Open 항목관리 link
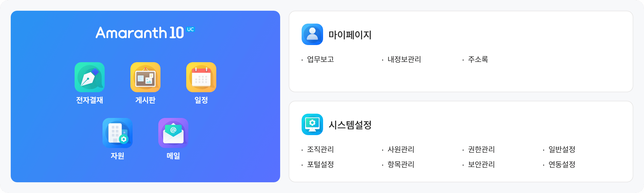 [401, 164]
